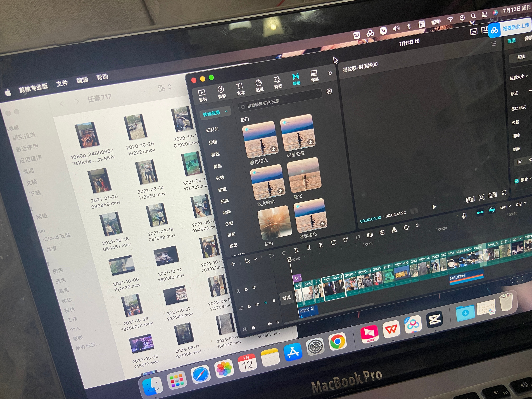The height and width of the screenshot is (399, 532).
Task: Click the freeze frame icon
Action: tap(370, 235)
